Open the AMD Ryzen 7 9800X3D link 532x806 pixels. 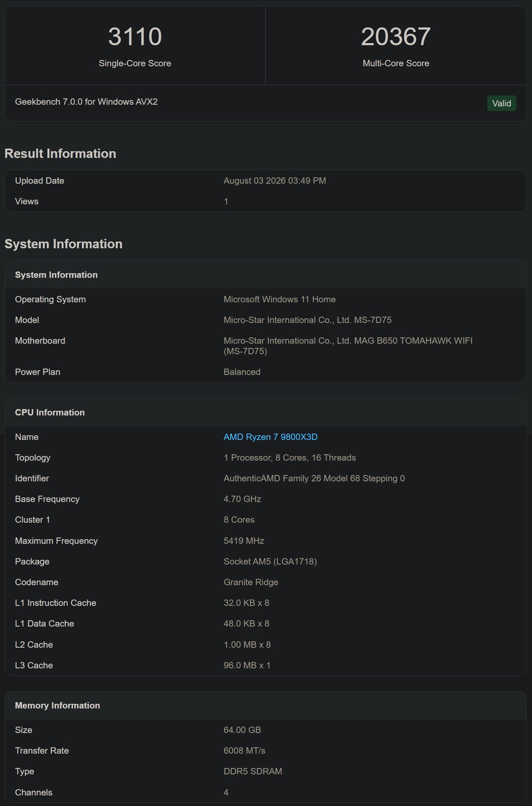click(270, 437)
